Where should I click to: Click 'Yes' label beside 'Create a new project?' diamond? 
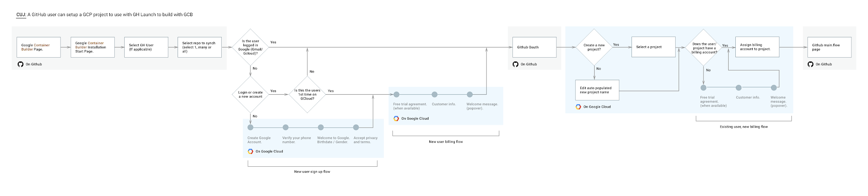(x=616, y=45)
